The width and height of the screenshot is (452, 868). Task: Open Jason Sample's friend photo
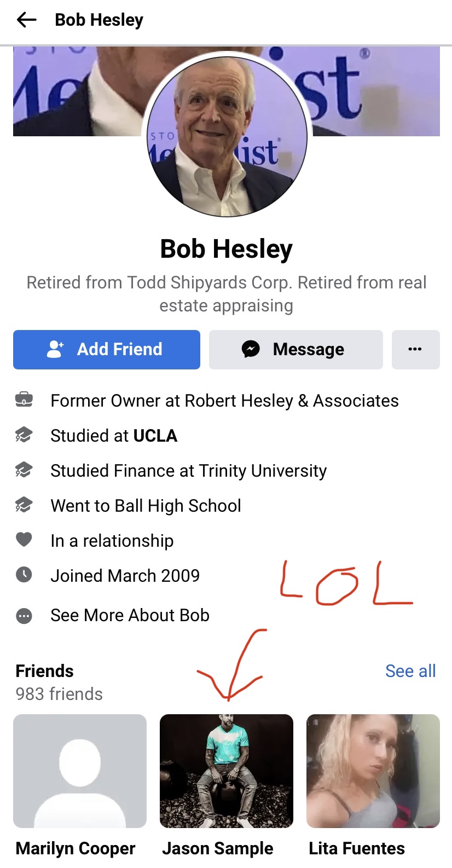(227, 771)
